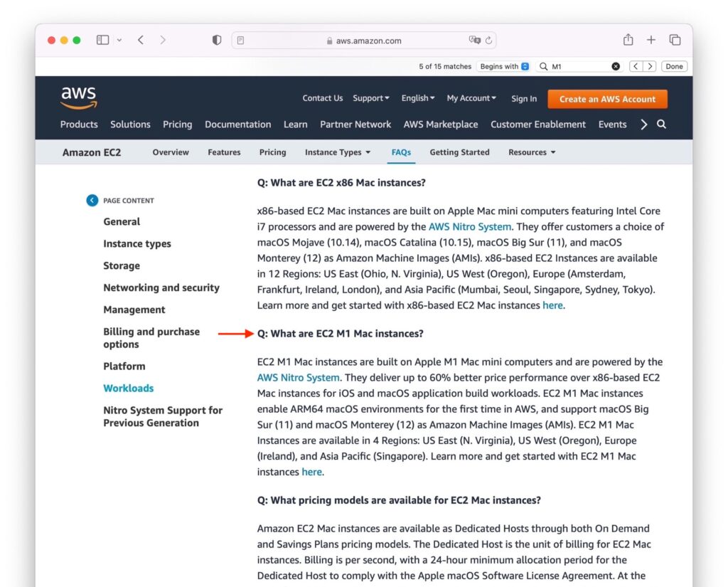Image resolution: width=728 pixels, height=587 pixels.
Task: Open the Resources dropdown menu
Action: click(x=531, y=152)
